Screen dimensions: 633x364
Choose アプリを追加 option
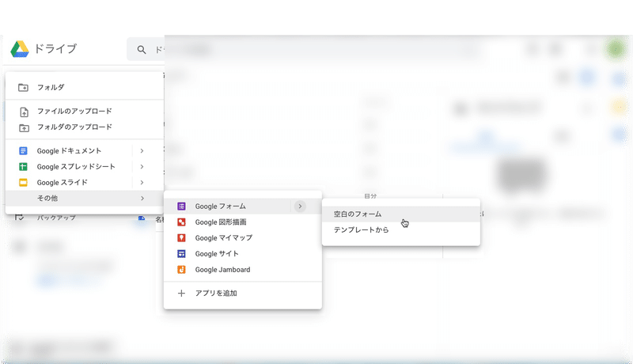tap(243, 294)
